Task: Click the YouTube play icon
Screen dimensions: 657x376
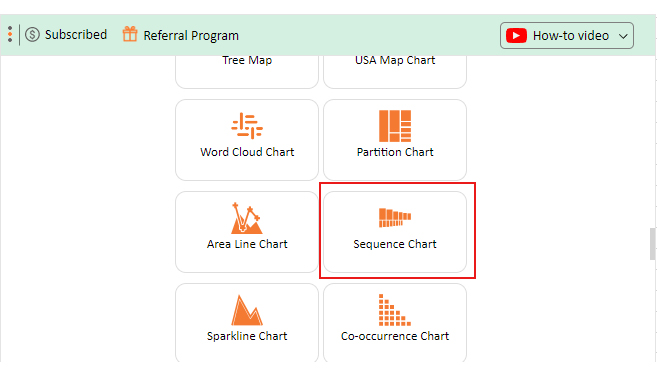Action: (516, 36)
